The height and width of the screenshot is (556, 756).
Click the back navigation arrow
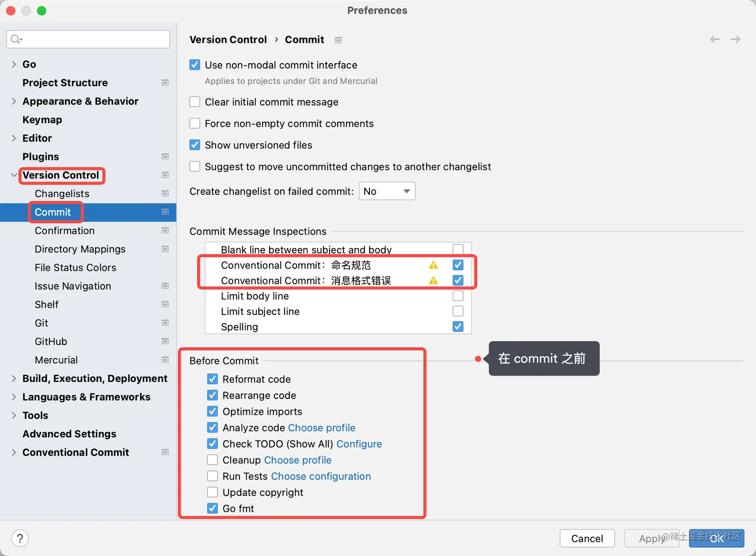click(715, 39)
